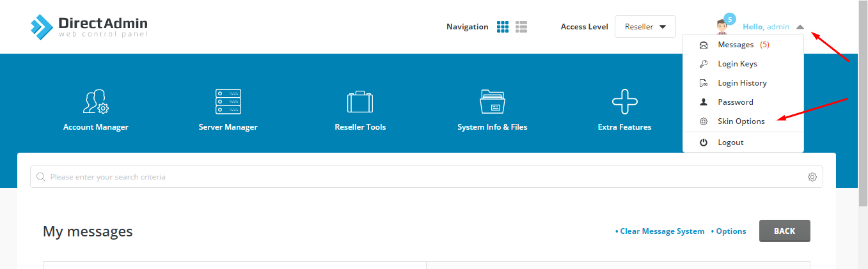Viewport: 868px width, 269px height.
Task: Switch navigation to grid icon view
Action: pos(503,27)
